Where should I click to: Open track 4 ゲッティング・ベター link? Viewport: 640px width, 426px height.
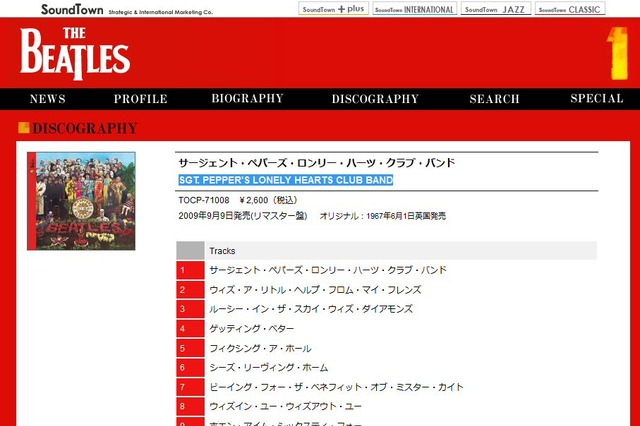point(251,328)
